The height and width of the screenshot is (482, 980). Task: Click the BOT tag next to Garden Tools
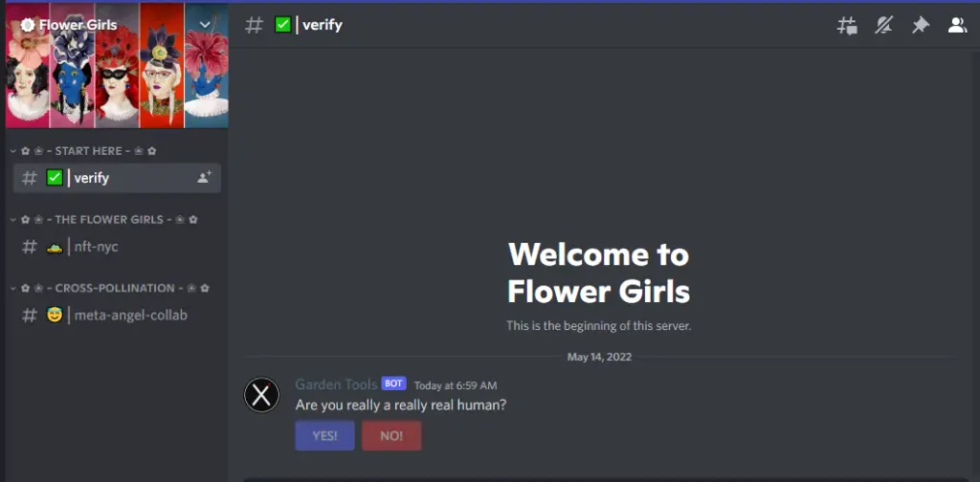393,383
